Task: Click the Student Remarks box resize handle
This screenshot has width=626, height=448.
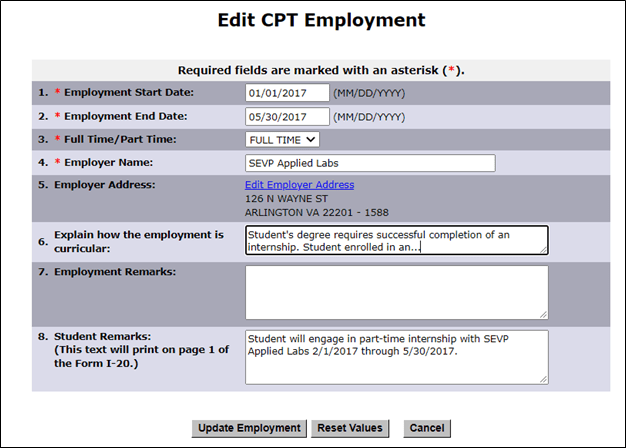Action: coord(543,378)
